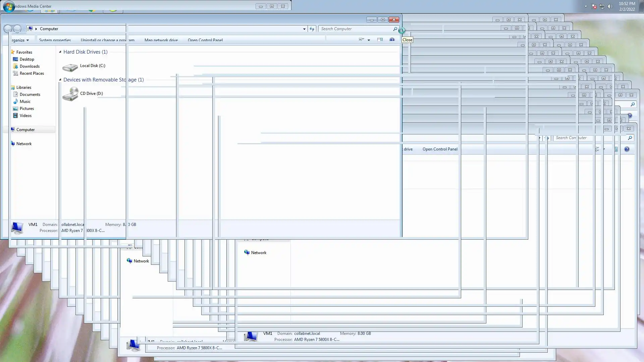Click search magnifier in Search Computer box
Image resolution: width=644 pixels, height=362 pixels.
[395, 29]
